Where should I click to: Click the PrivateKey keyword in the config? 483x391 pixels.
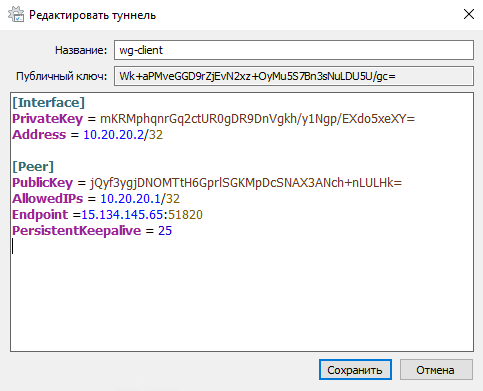click(47, 119)
